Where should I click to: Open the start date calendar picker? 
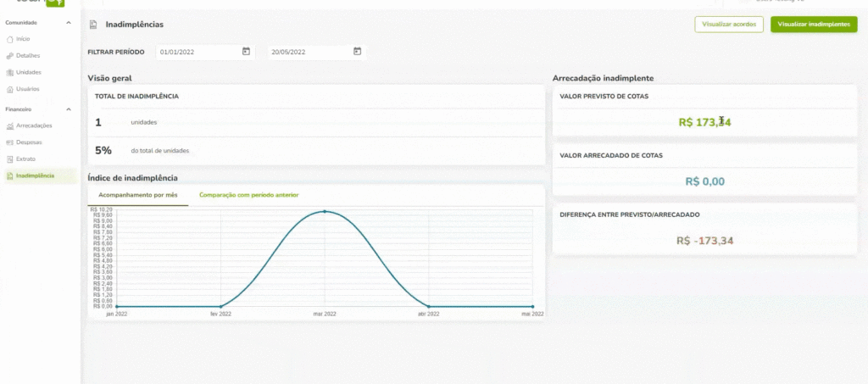pyautogui.click(x=247, y=52)
